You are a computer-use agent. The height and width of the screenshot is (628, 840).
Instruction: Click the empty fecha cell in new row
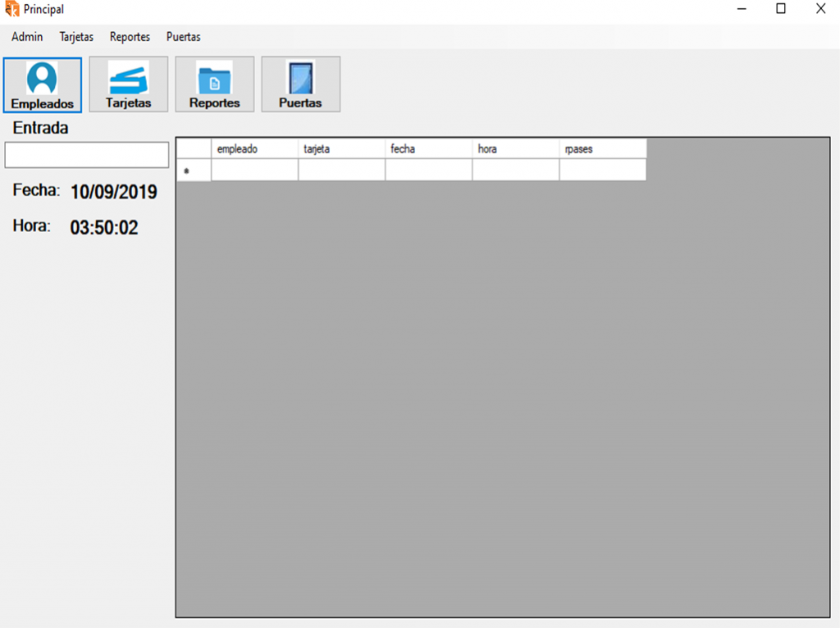[x=428, y=171]
